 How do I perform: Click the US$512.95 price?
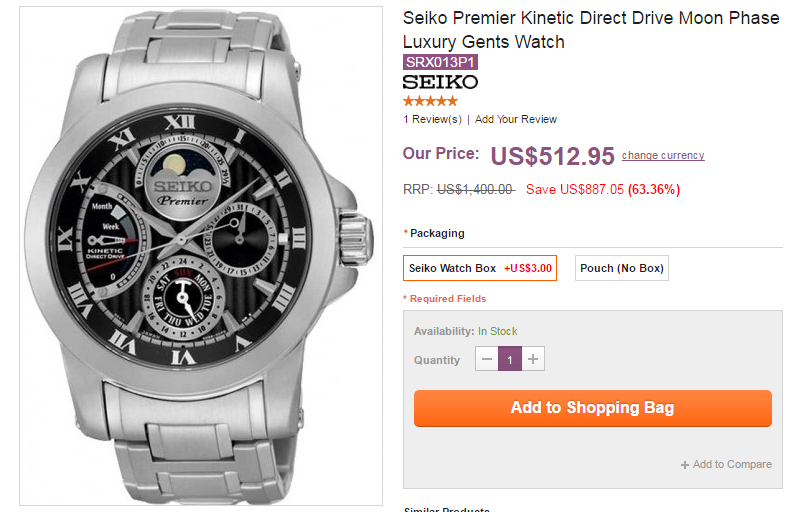[552, 156]
